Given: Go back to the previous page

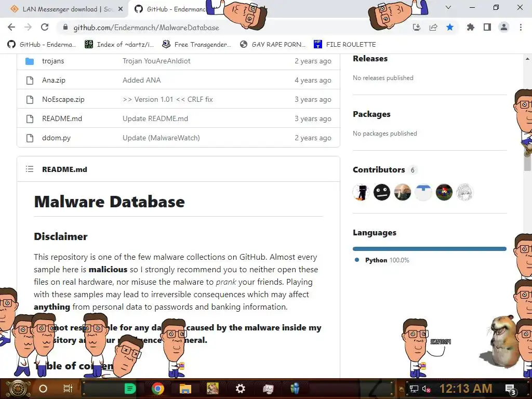Looking at the screenshot, I should 11,27.
